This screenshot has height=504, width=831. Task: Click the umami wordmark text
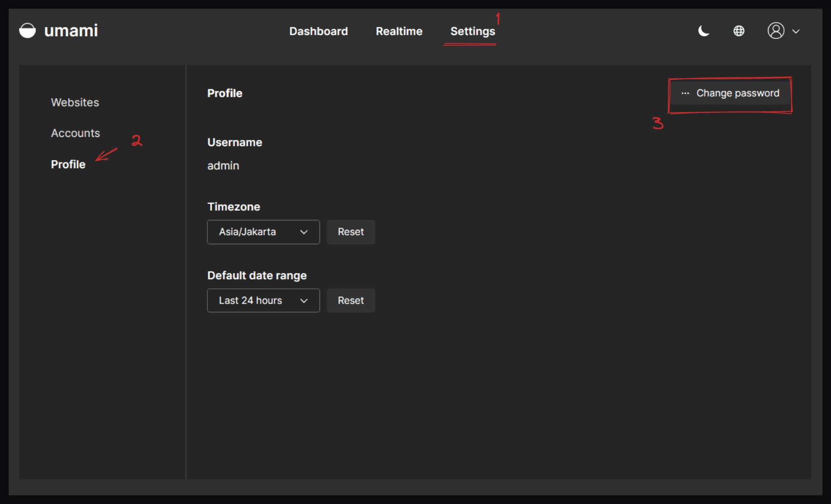point(71,31)
